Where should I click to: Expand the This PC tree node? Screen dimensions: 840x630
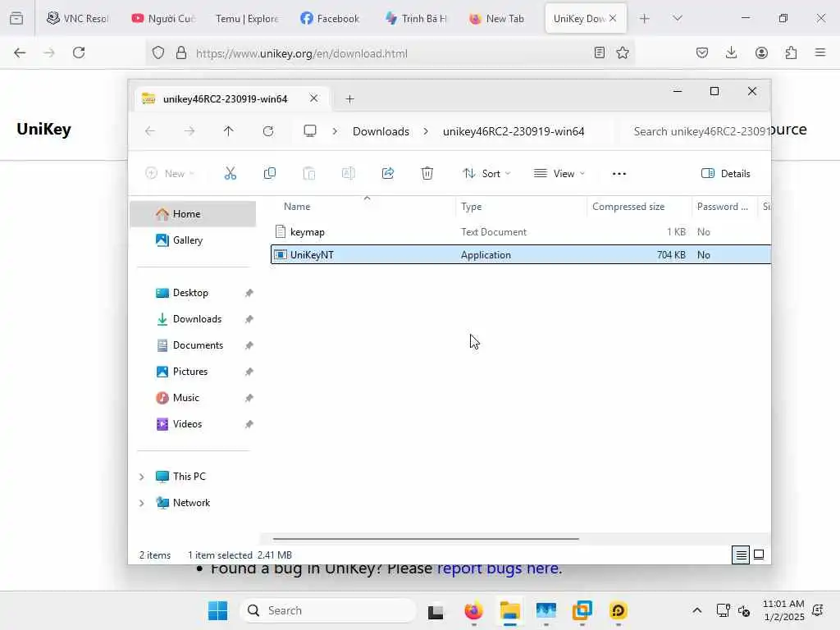[141, 477]
